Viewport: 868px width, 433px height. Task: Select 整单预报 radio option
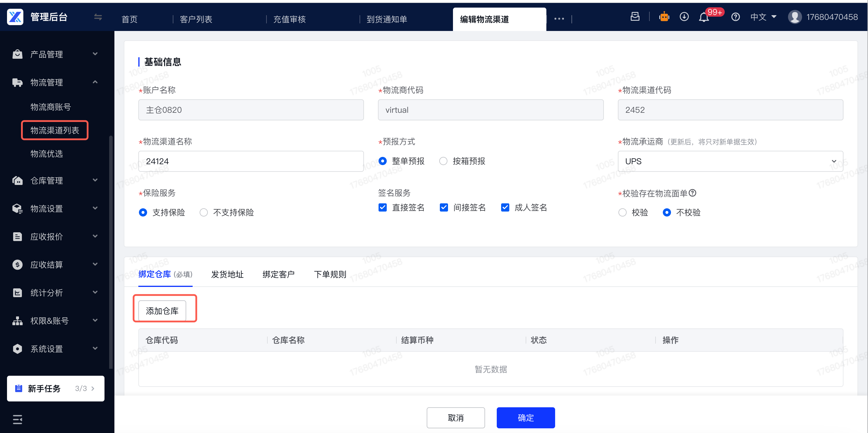pos(382,161)
